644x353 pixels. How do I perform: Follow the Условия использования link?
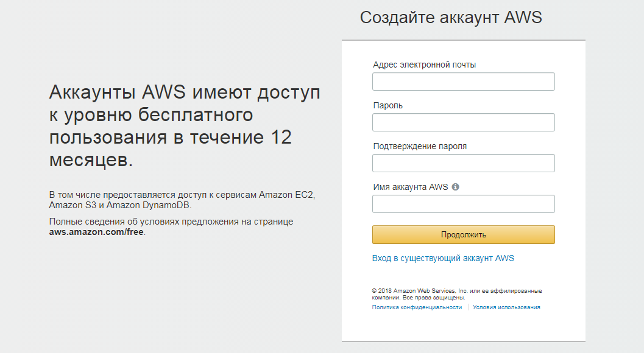pos(506,307)
